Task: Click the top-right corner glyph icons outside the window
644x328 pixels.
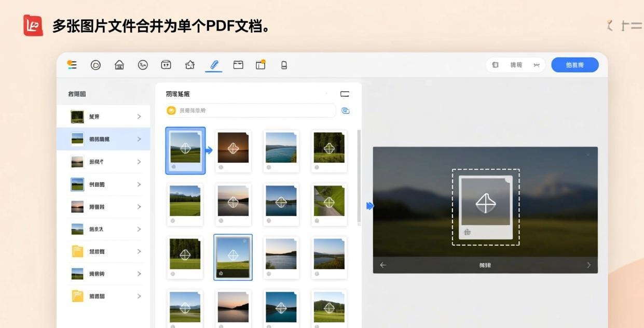Action: pos(624,25)
